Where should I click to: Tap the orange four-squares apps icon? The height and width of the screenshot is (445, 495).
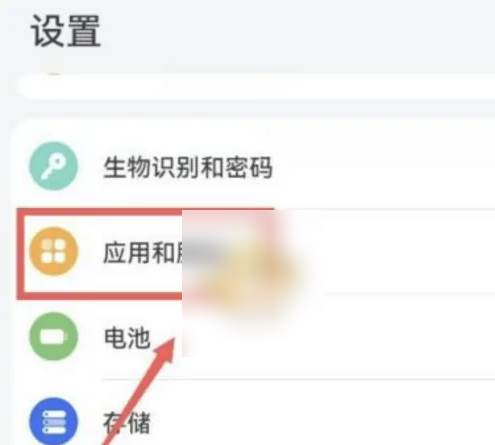click(53, 252)
